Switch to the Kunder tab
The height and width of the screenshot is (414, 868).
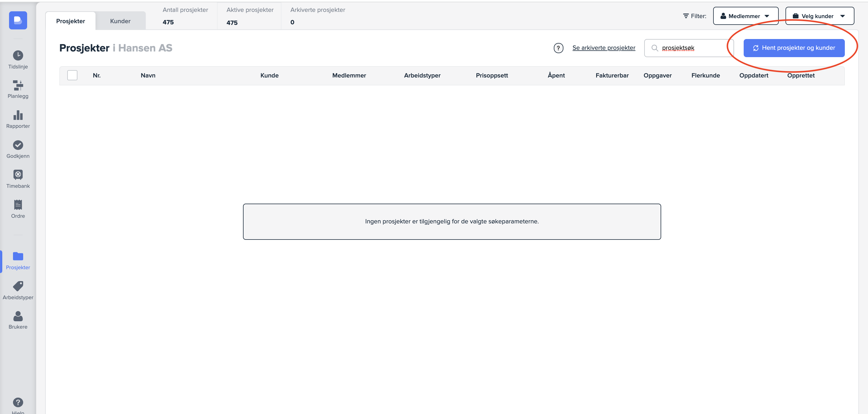120,21
